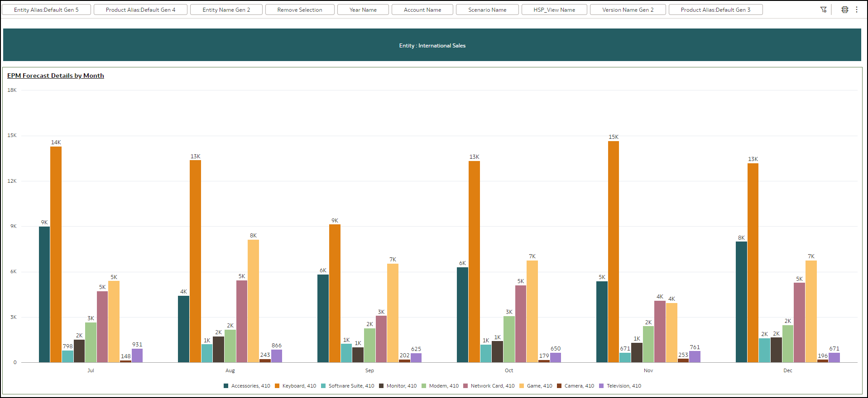Select the Camera, 410 legend label
Viewport: 868px width, 398px height.
tap(579, 386)
